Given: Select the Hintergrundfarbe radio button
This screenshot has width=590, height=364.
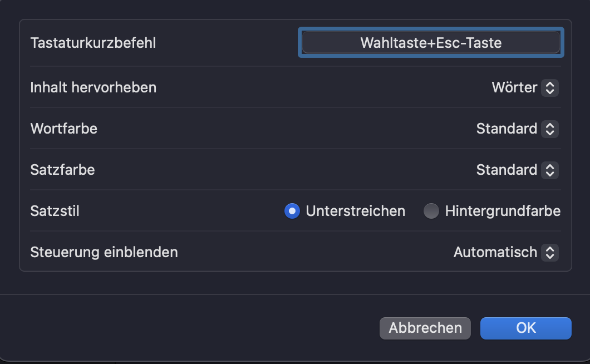Looking at the screenshot, I should click(431, 211).
